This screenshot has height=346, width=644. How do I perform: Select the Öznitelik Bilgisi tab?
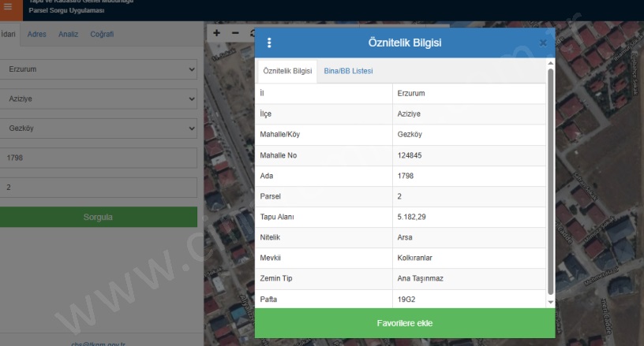pos(287,72)
